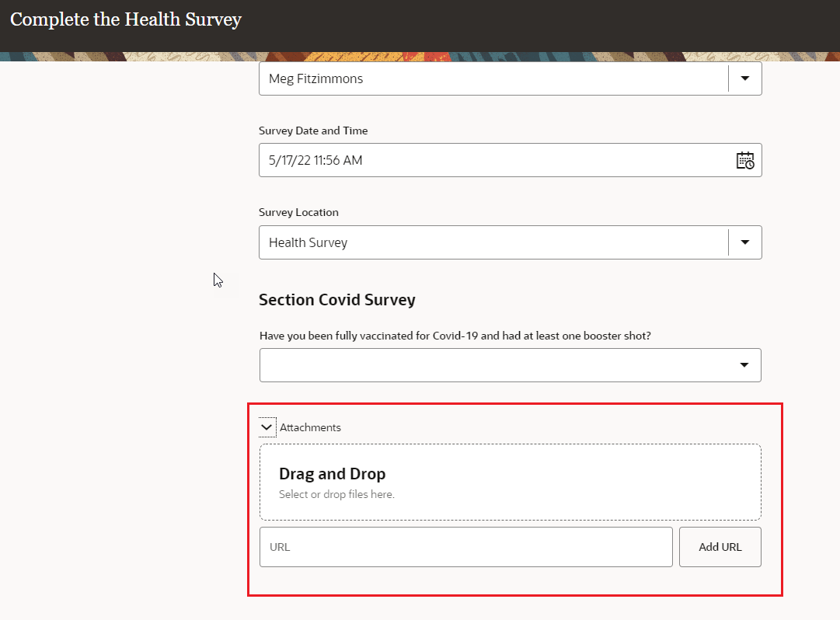Click the Add URL button
This screenshot has height=620, width=840.
(x=720, y=546)
